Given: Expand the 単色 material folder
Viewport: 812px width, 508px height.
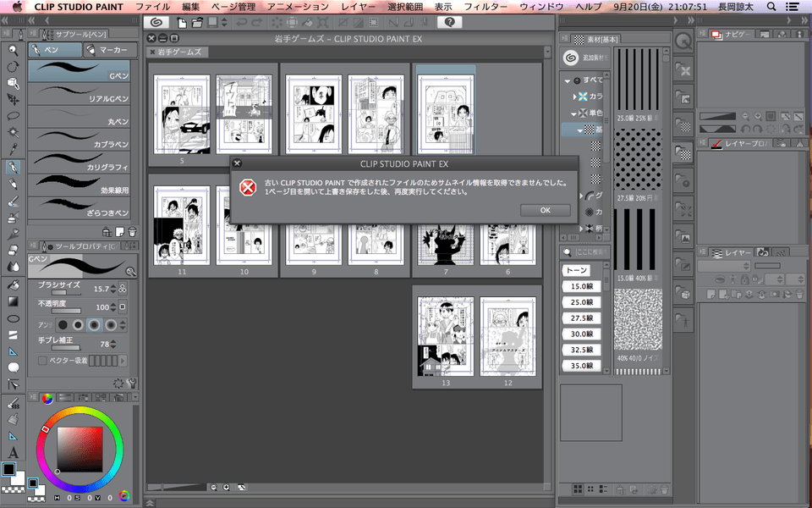Looking at the screenshot, I should click(573, 113).
